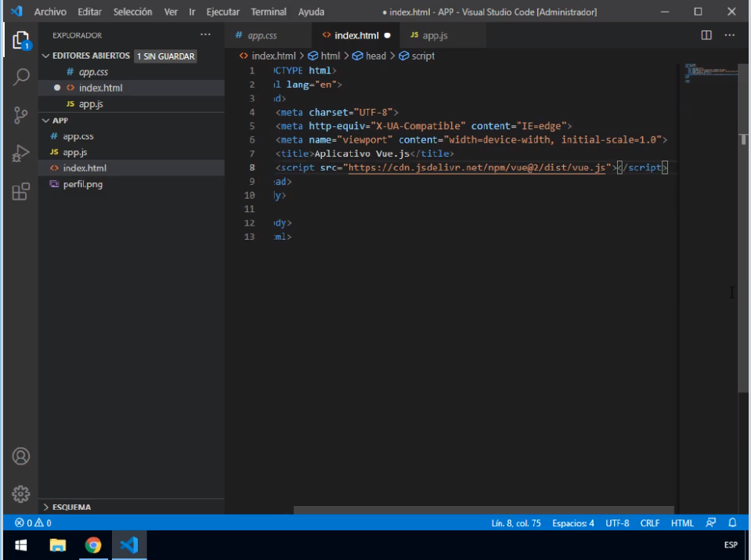The width and height of the screenshot is (751, 560).
Task: Open the Run and Debug view
Action: [21, 154]
